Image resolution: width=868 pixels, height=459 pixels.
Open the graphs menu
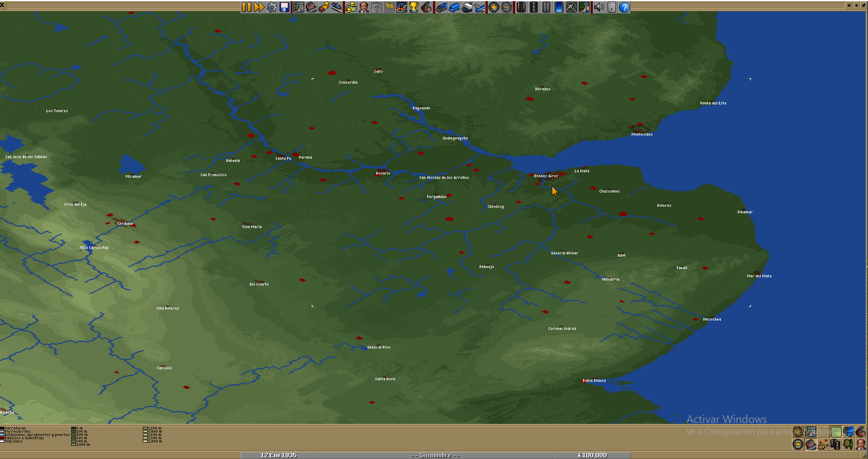[x=401, y=7]
